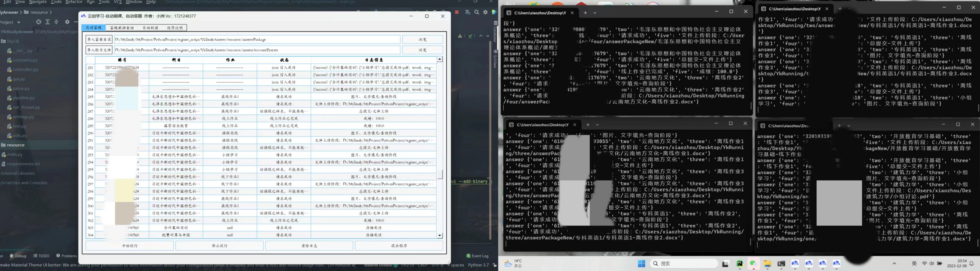
Task: Click 浏览 beside the answer directory path
Action: pos(422,40)
